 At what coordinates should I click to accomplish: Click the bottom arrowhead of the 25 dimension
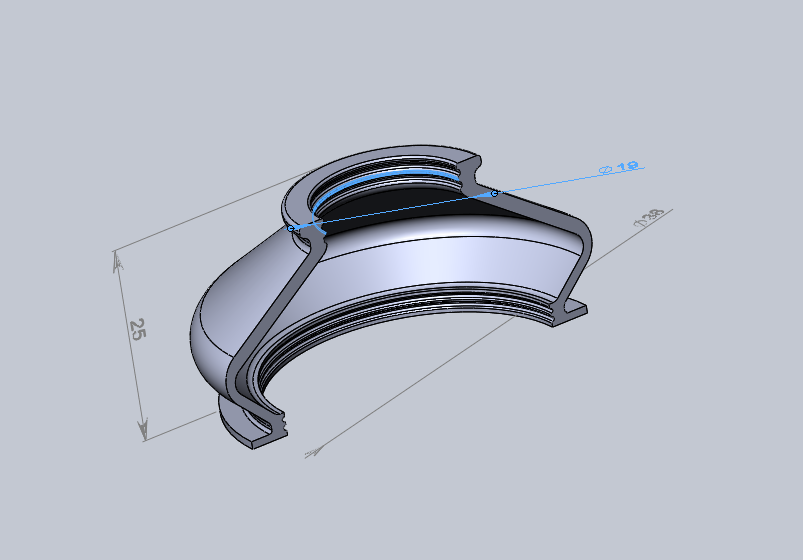pos(143,429)
